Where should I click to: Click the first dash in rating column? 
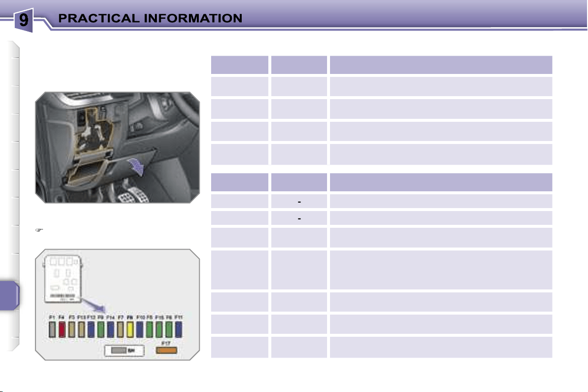(x=299, y=202)
